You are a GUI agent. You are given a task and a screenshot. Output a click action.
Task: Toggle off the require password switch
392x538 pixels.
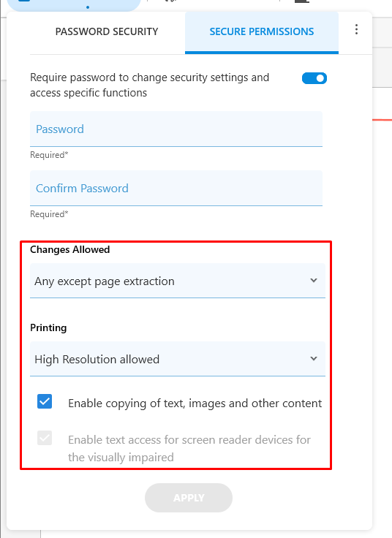tap(314, 78)
